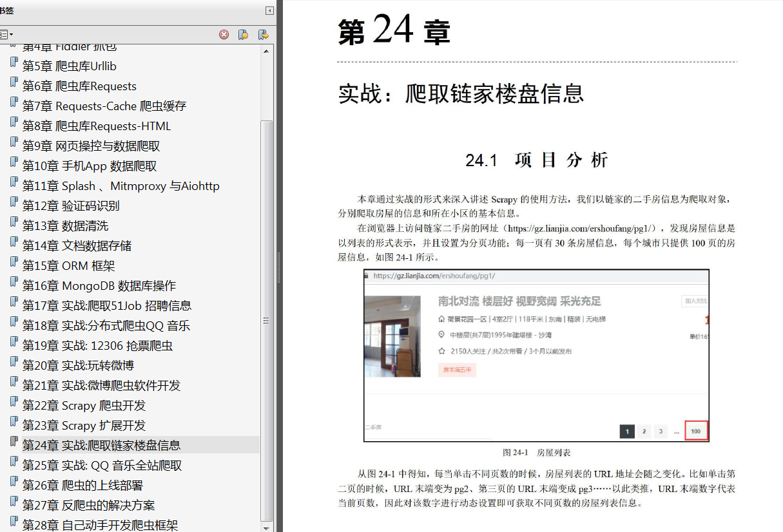This screenshot has width=783, height=532.
Task: Click bookmarks scrollbar thumb
Action: pyautogui.click(x=267, y=320)
